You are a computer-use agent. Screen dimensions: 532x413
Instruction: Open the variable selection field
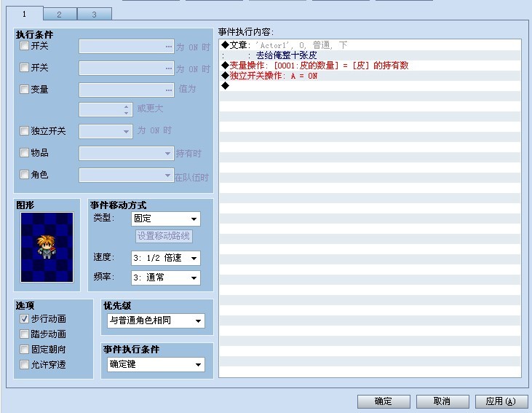click(x=127, y=90)
